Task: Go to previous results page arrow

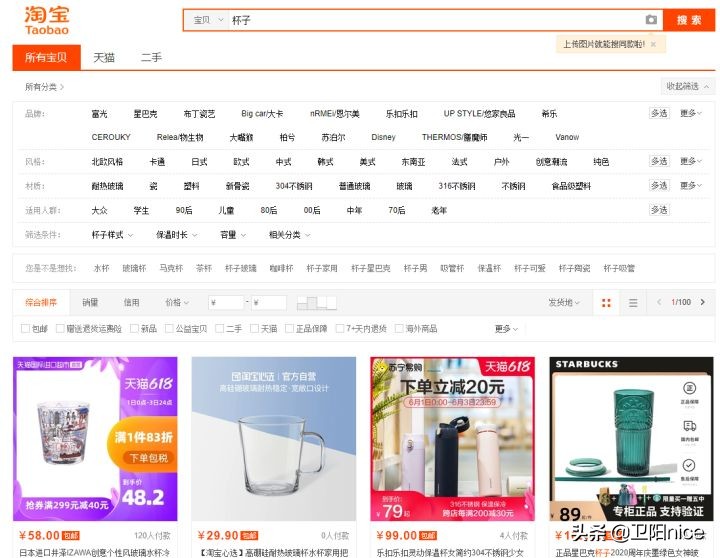Action: point(659,302)
